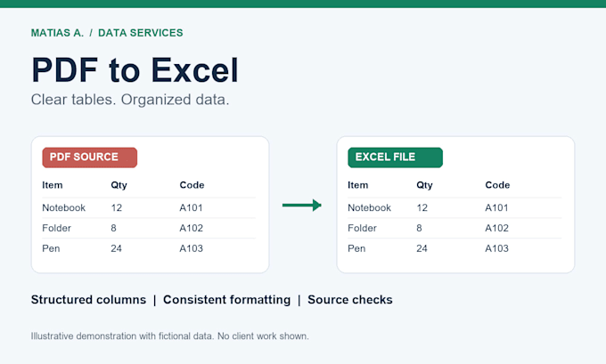
Task: Click "Notebook" in the EXCEL FILE table
Action: pos(370,207)
